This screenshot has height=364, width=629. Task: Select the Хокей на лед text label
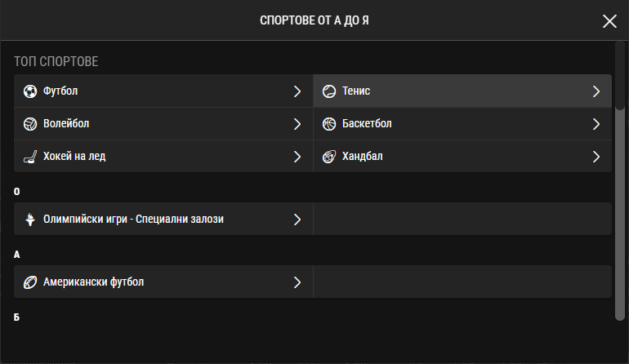(74, 157)
